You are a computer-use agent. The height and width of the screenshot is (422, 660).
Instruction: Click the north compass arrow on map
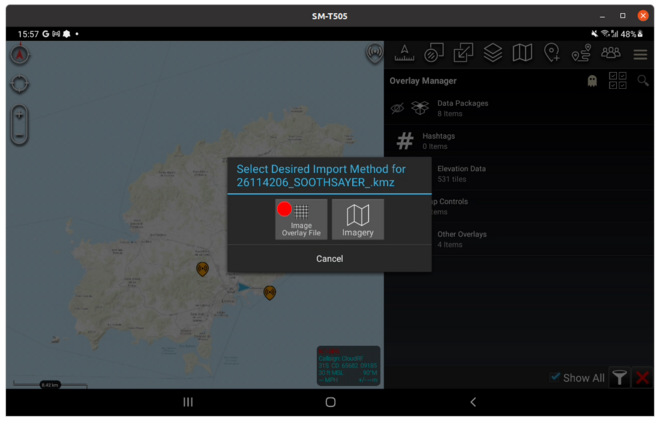[x=19, y=55]
